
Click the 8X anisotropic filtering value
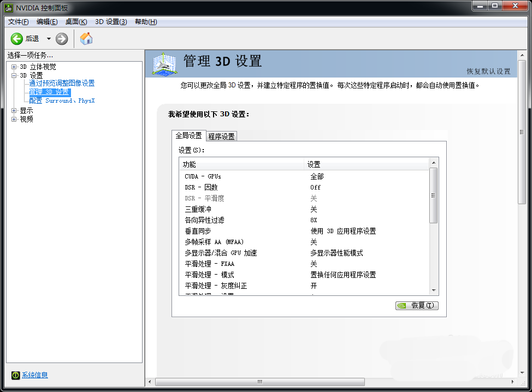[x=314, y=220]
